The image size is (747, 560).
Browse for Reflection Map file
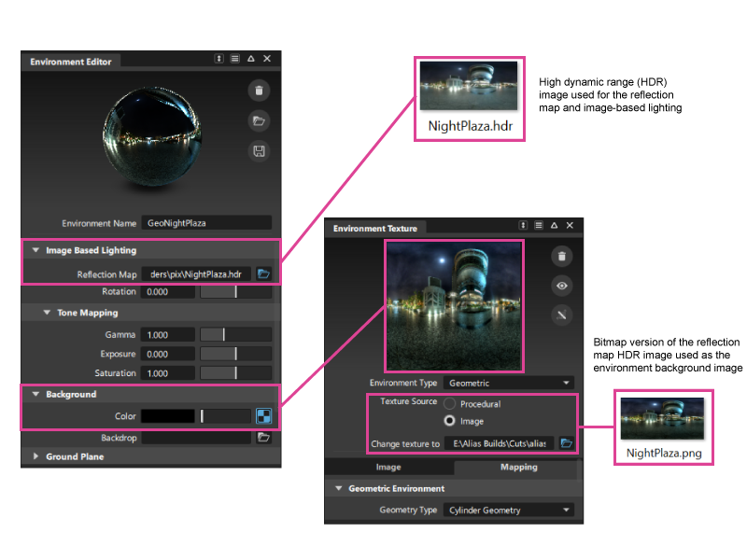click(x=263, y=273)
